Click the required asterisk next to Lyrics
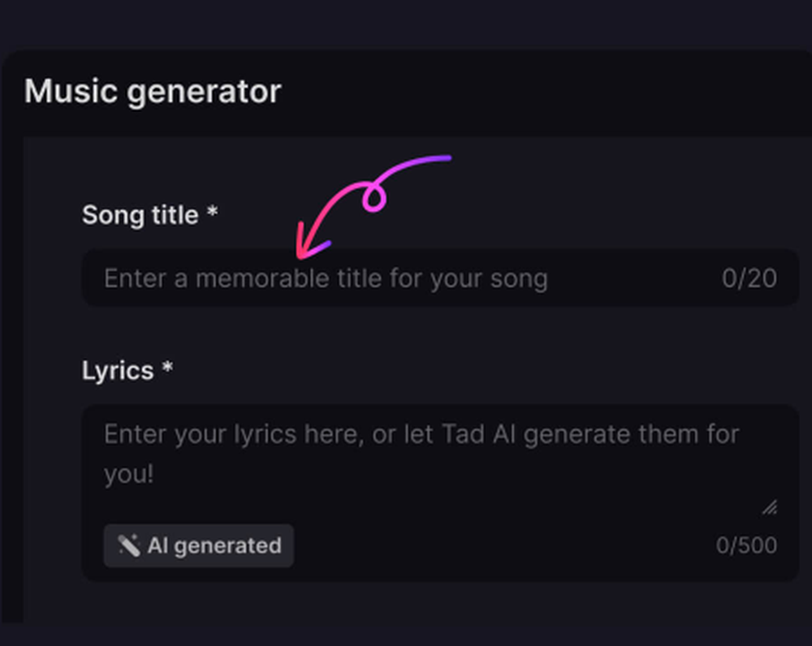This screenshot has height=646, width=812. click(167, 367)
